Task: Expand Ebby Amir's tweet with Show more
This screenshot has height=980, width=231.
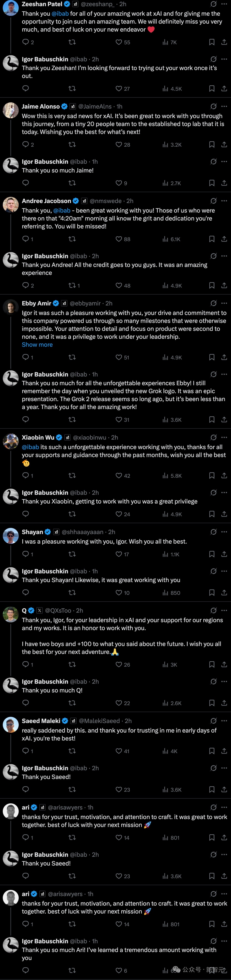Action: [37, 345]
